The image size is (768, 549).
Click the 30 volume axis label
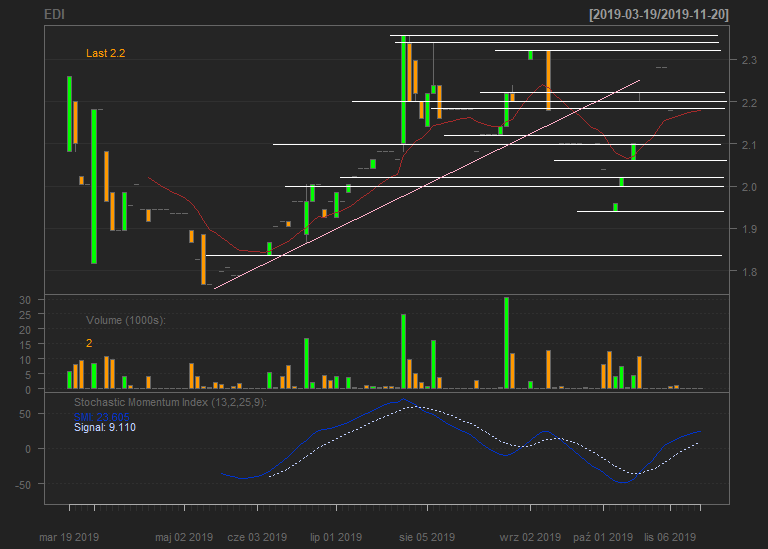(25, 300)
